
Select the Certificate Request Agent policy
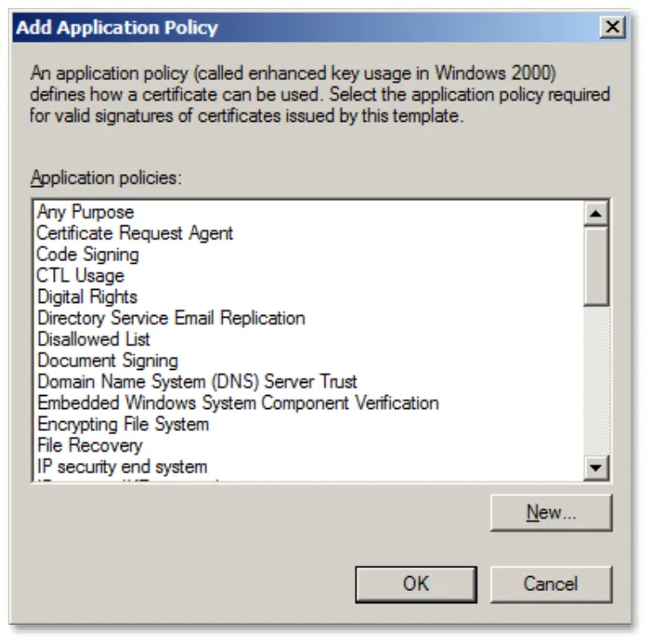pos(135,233)
